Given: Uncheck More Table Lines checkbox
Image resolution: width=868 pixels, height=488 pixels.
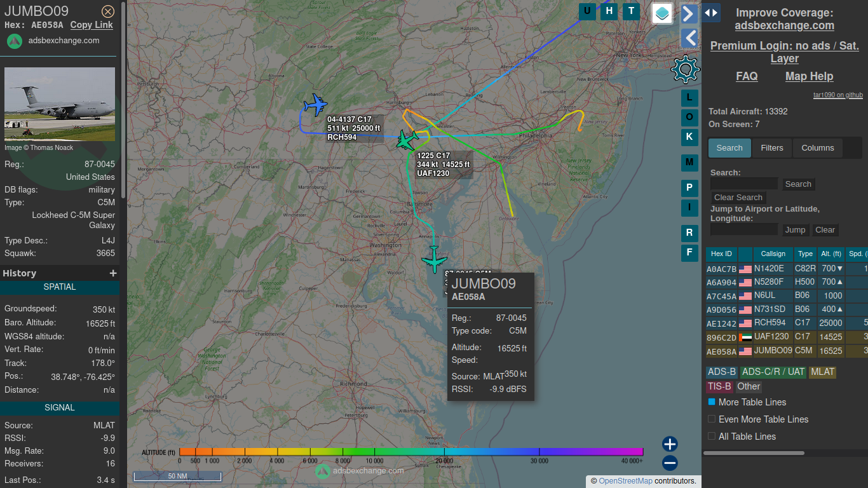Looking at the screenshot, I should [x=712, y=402].
